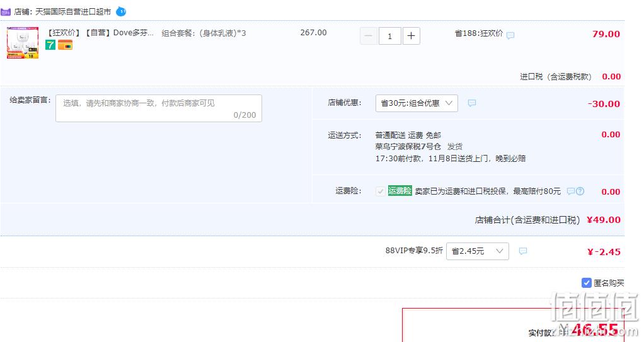Open the 88VIP 省2.45元 dropdown
Viewport: 644px width, 342px height.
tap(477, 251)
